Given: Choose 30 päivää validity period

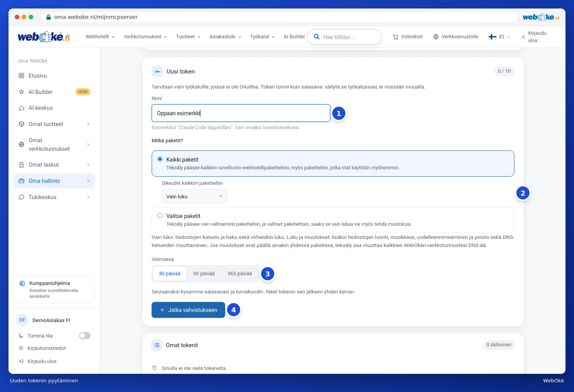Looking at the screenshot, I should 170,274.
